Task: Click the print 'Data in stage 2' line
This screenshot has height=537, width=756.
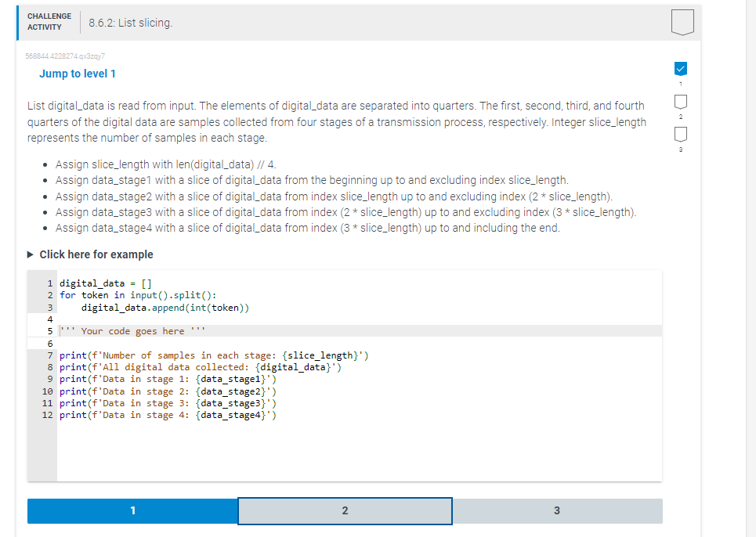Action: [x=168, y=391]
